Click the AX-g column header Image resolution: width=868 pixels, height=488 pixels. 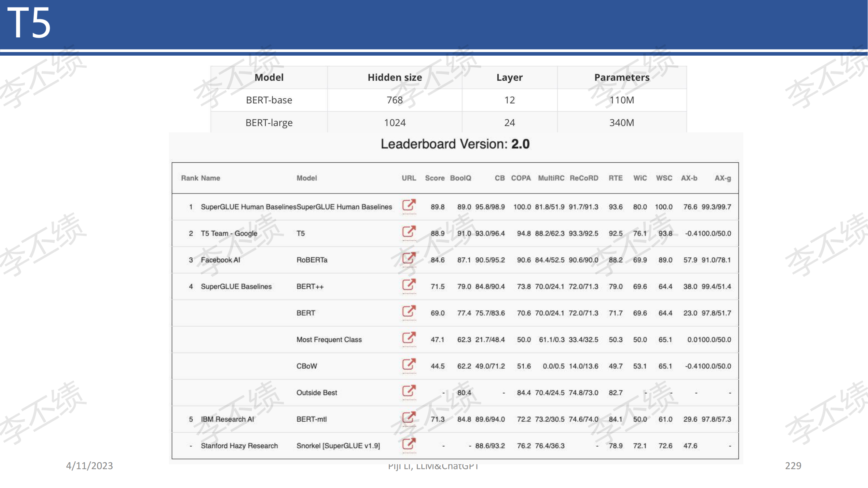click(x=723, y=178)
